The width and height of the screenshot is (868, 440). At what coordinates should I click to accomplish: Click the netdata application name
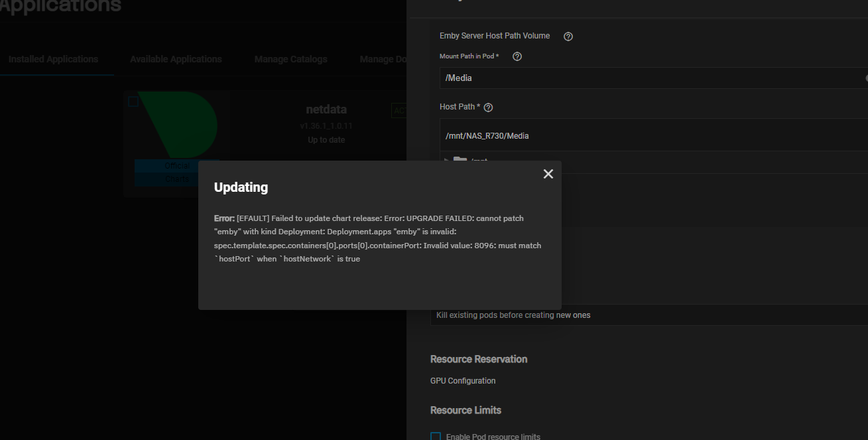(326, 110)
